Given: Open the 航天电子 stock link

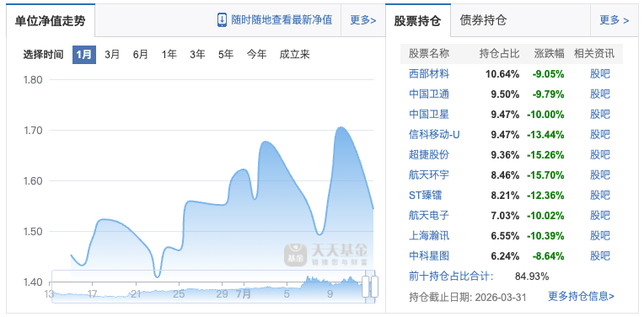Looking at the screenshot, I should pyautogui.click(x=429, y=215).
